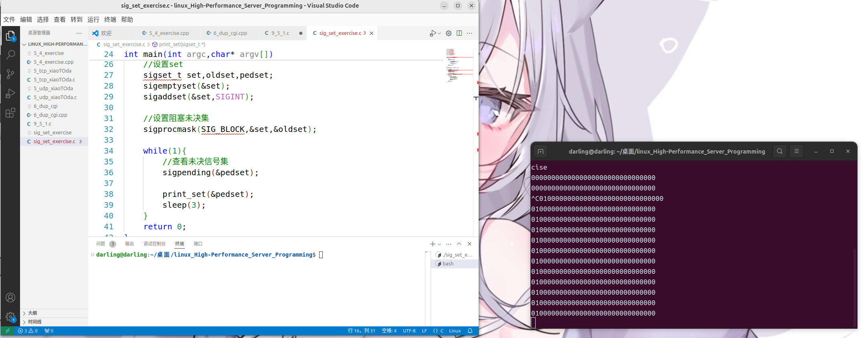868x338 pixels.
Task: Open the terminal launch profile dropdown
Action: coord(439,244)
